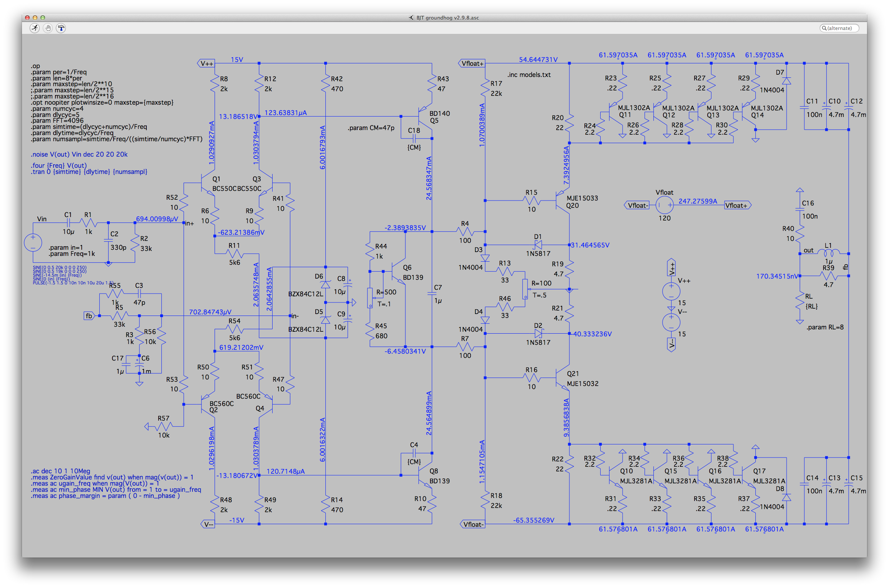Click the '.param FFT=4096' line
Screen dimensions: 889x588
[57, 120]
